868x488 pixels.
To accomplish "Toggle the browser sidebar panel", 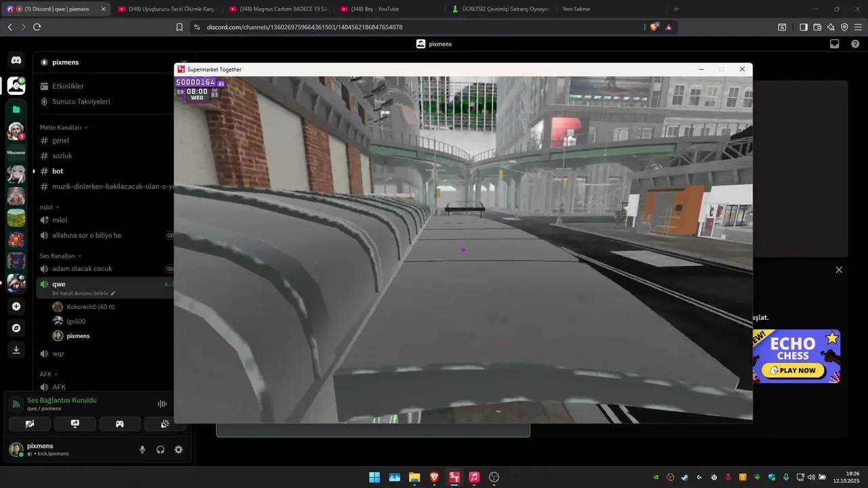I will point(804,27).
